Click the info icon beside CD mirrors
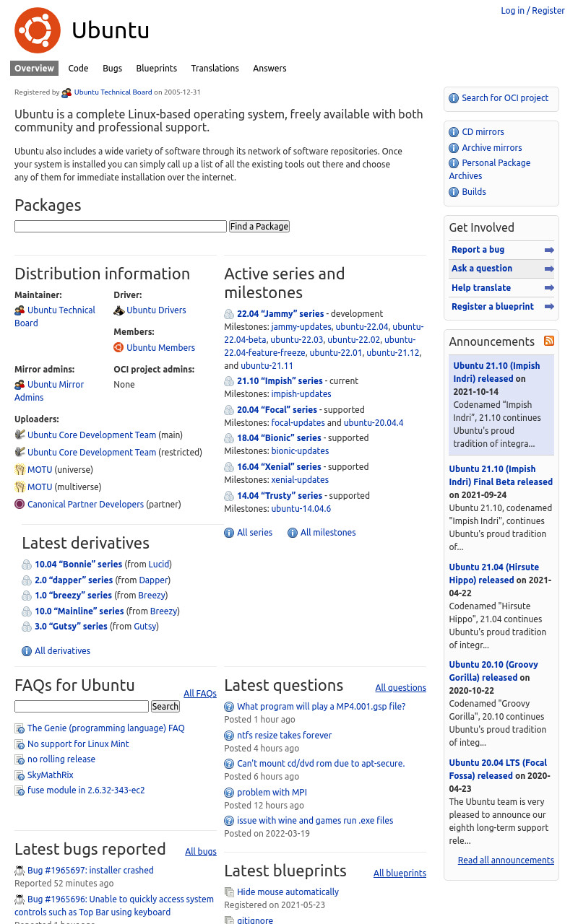Screen dimensions: 578x924 point(454,132)
